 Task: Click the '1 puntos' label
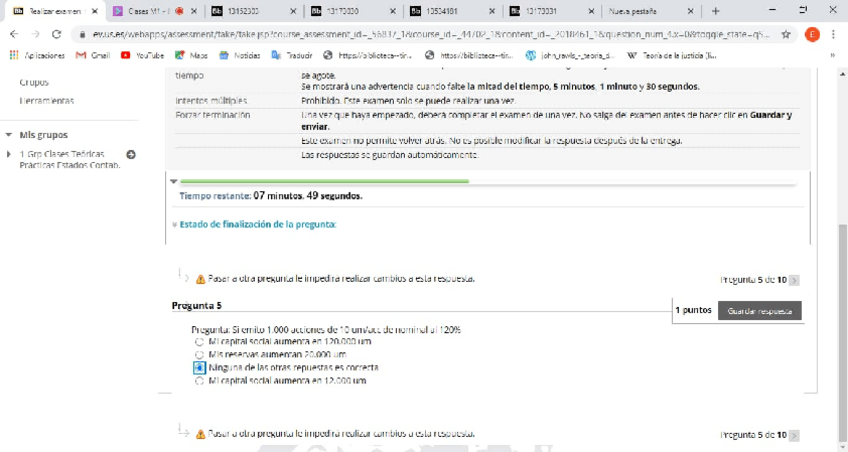pyautogui.click(x=693, y=310)
